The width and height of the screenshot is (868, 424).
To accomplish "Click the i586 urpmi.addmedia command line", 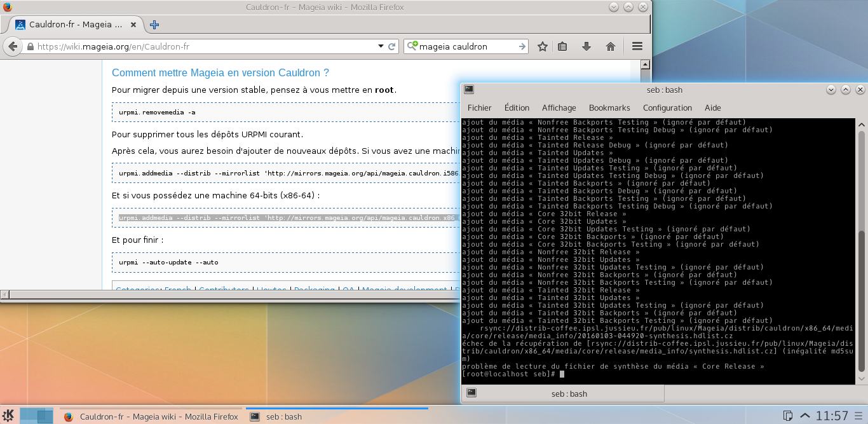I will 289,173.
